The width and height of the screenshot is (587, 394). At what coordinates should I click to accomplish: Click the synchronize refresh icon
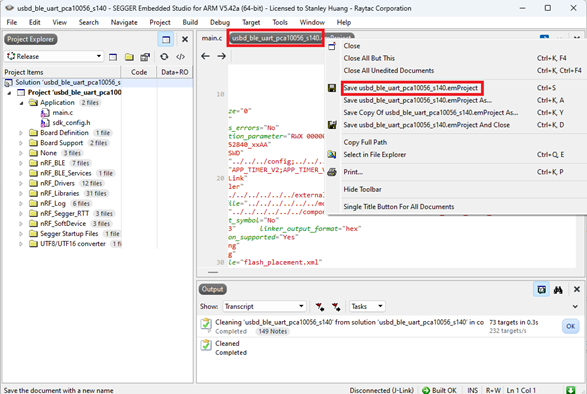point(164,56)
